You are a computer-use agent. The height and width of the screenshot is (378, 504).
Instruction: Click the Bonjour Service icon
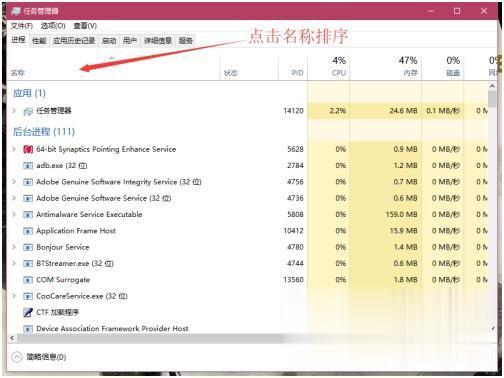(x=28, y=247)
